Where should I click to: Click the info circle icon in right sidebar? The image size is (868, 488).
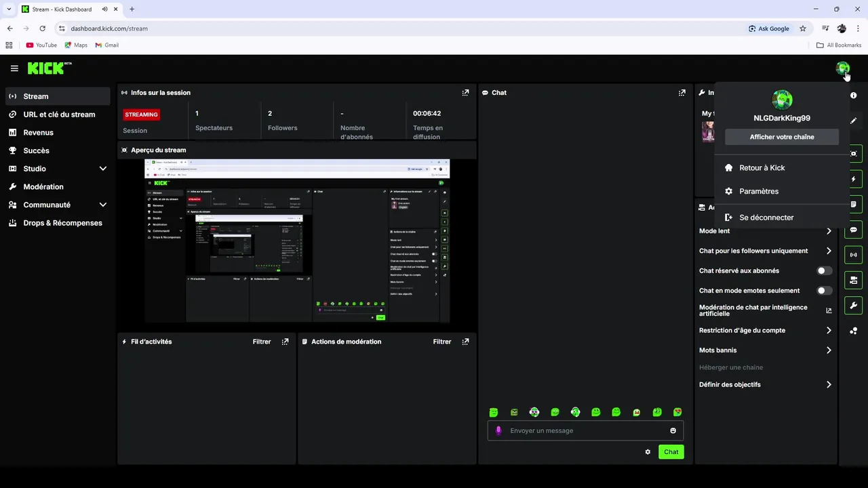point(853,96)
